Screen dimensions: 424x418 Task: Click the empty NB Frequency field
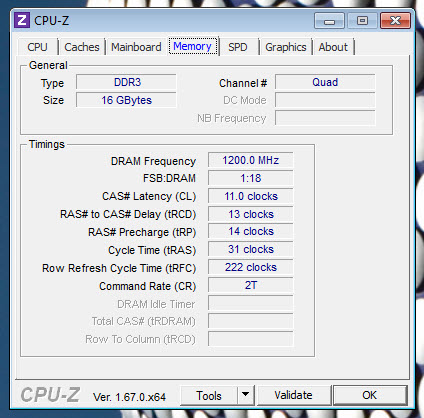(325, 118)
